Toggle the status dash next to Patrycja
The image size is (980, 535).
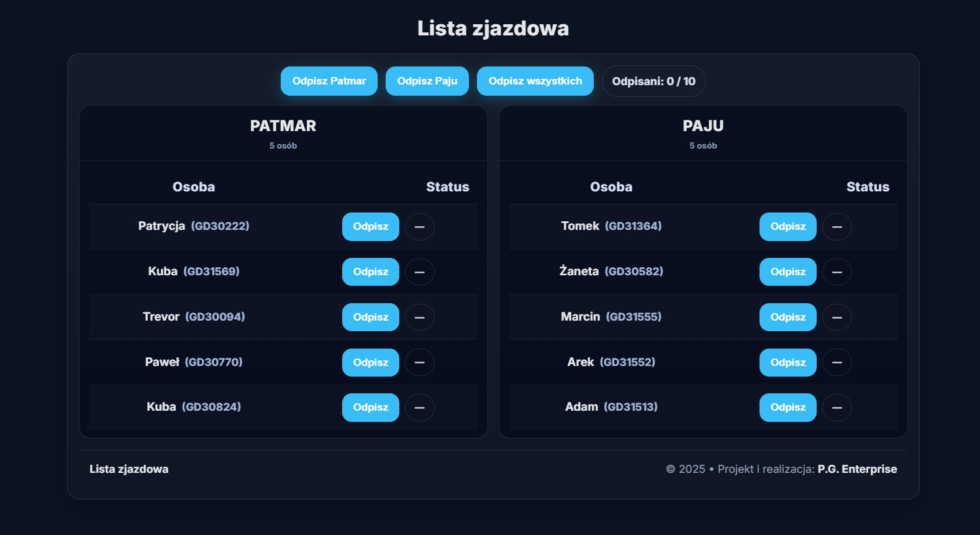tap(420, 227)
